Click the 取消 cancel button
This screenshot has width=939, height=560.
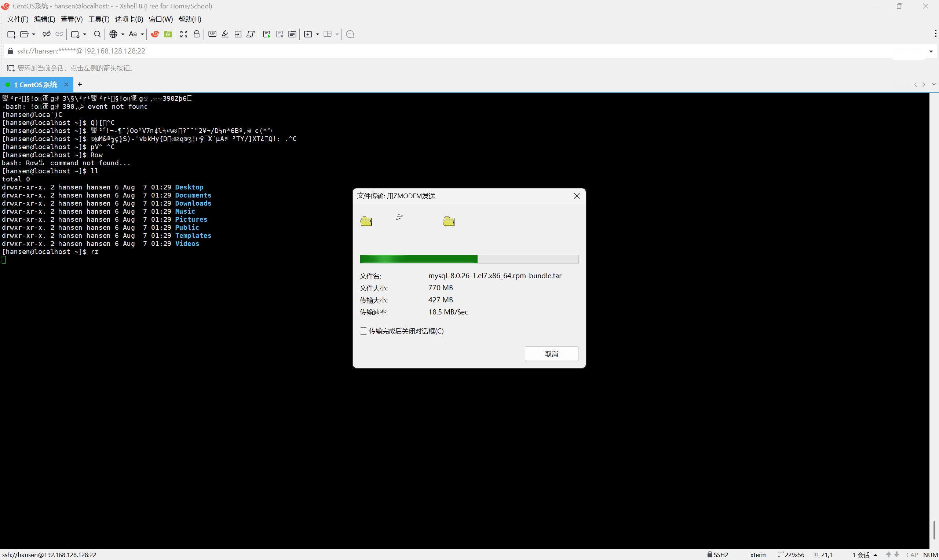coord(551,354)
